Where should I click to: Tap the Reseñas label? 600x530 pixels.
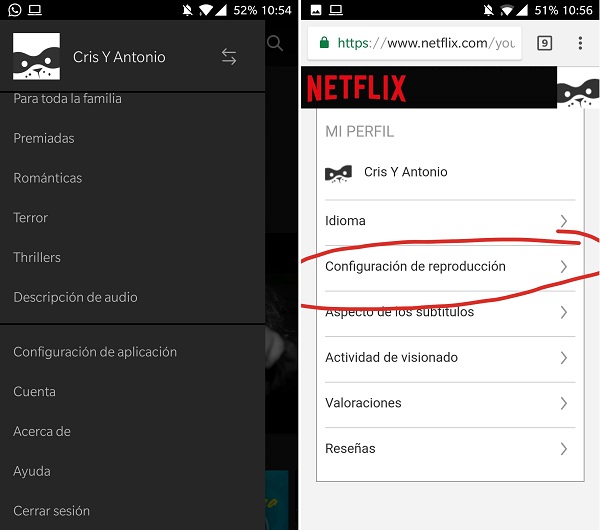click(350, 448)
